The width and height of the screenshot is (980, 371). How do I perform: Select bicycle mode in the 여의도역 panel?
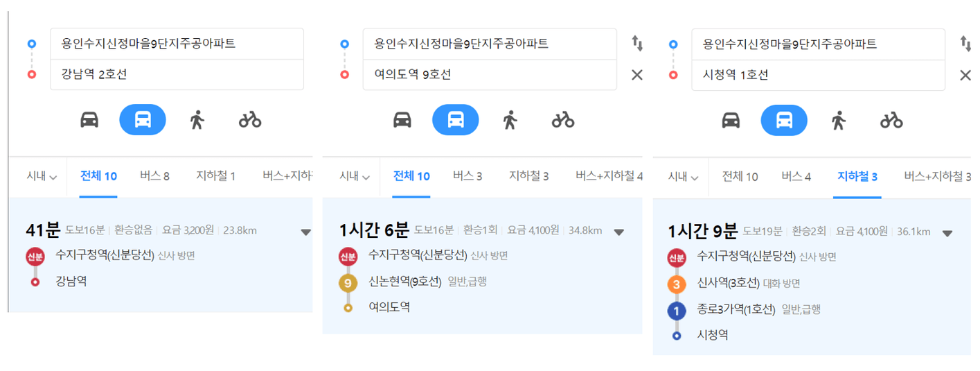click(563, 120)
